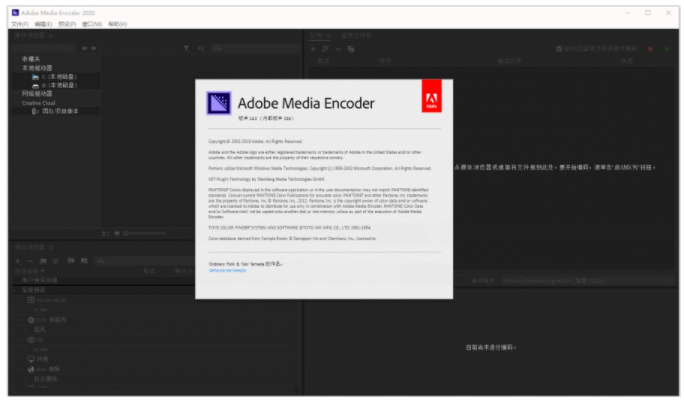Click the D: drive icon
Image resolution: width=684 pixels, height=401 pixels.
click(35, 86)
